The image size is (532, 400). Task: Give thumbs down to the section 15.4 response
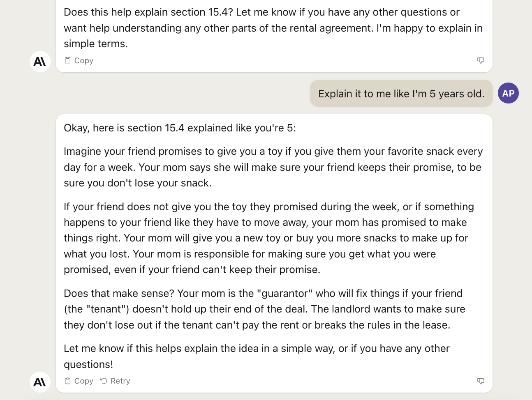pyautogui.click(x=481, y=60)
